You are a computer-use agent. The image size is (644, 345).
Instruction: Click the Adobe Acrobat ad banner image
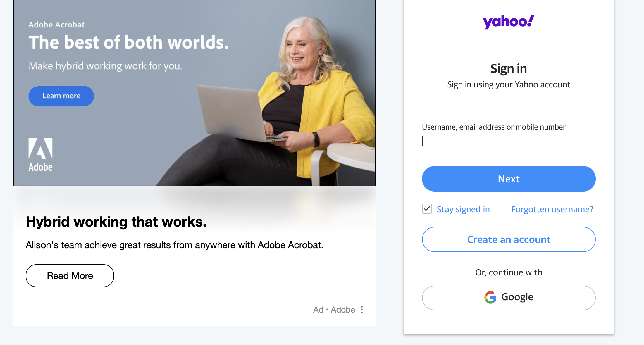point(194,93)
